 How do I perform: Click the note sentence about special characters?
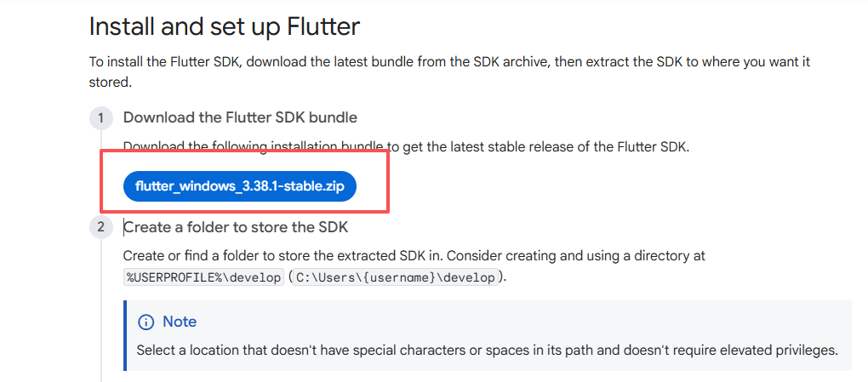(x=487, y=350)
